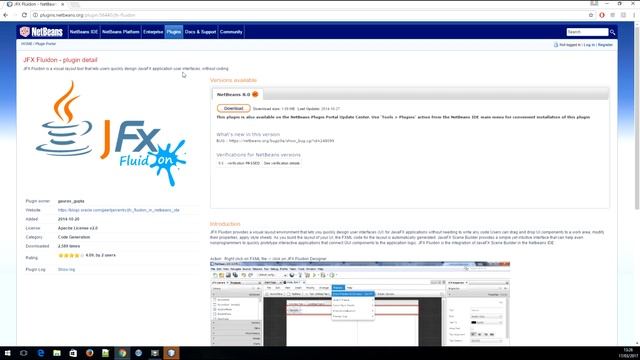
Task: Select the Plugins menu item
Action: click(173, 32)
